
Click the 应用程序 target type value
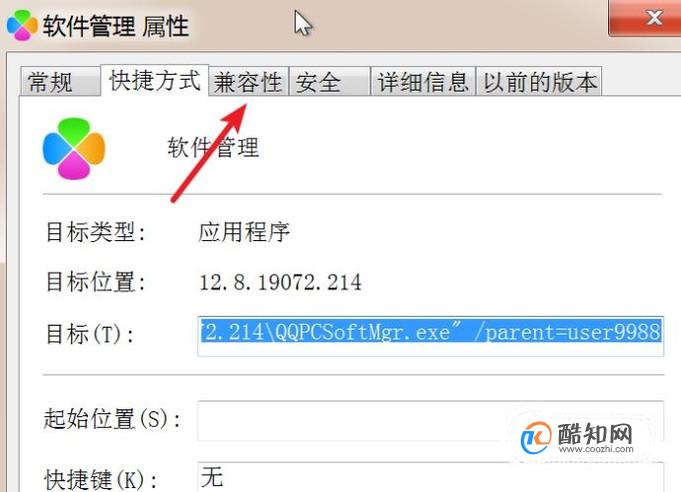click(x=244, y=231)
